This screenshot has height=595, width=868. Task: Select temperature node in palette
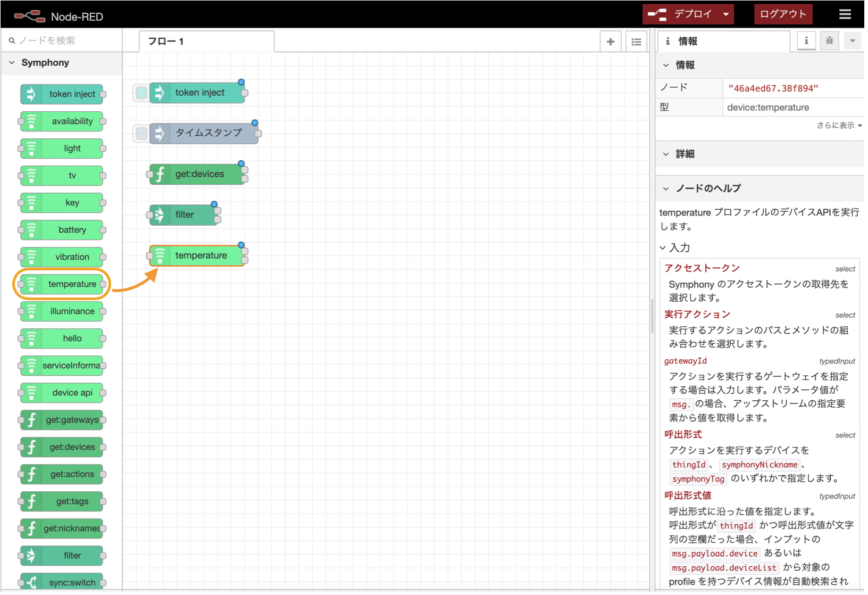pos(62,285)
